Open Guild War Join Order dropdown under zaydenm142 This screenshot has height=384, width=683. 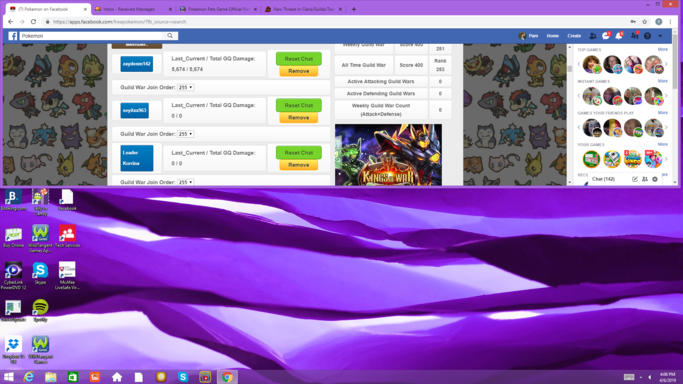coord(185,88)
